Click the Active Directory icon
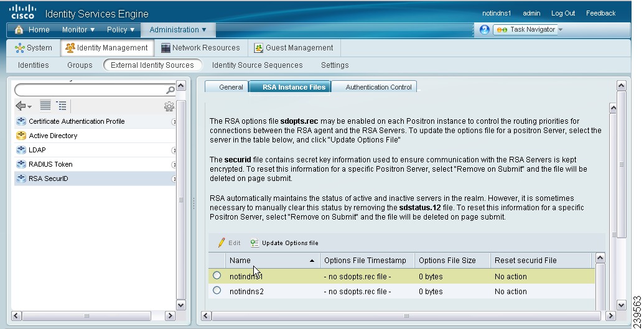The image size is (644, 329). pos(21,136)
